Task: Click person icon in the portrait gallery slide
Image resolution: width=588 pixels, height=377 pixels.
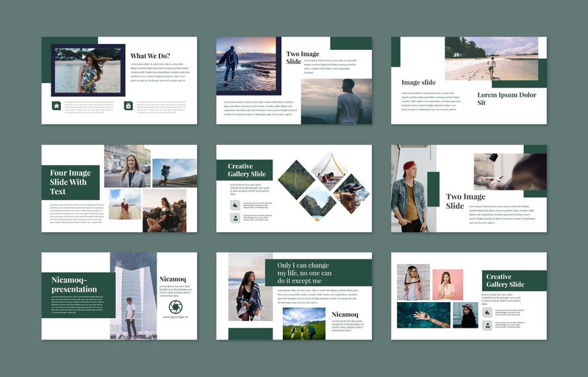Action: coord(487,325)
